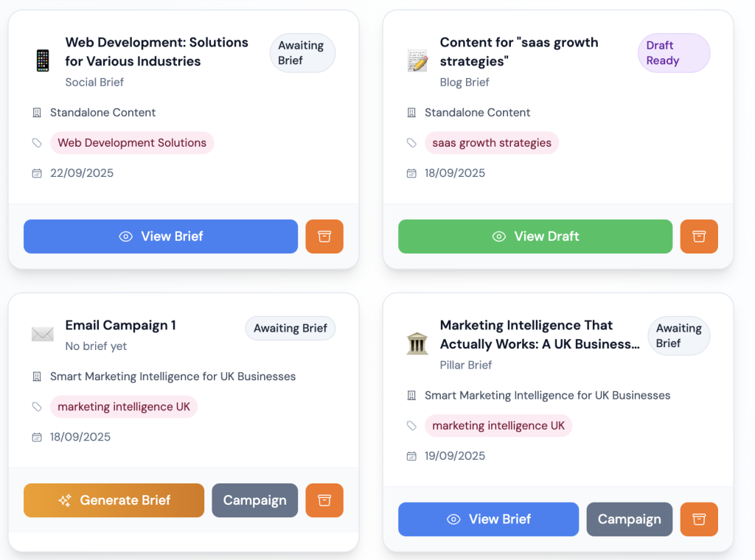
Task: Select the marketing intelligence UK keyword tag
Action: (x=123, y=406)
